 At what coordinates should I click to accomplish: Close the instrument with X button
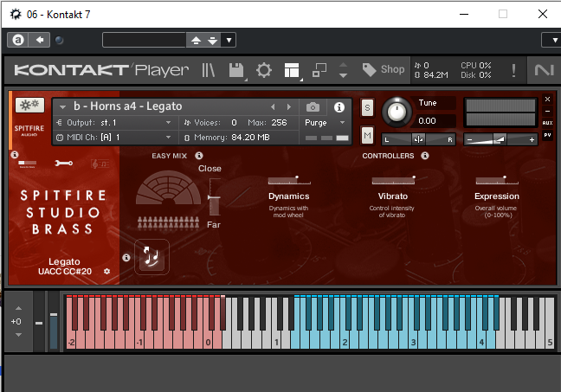click(547, 99)
